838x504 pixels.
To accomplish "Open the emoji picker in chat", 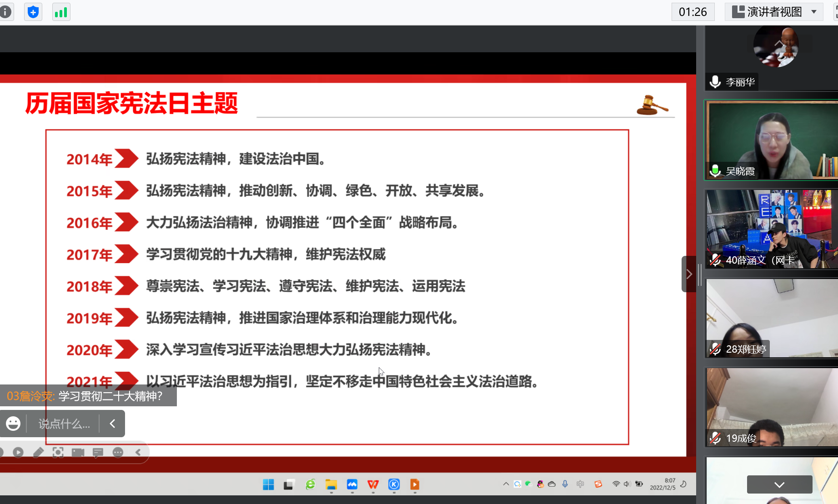I will coord(13,424).
